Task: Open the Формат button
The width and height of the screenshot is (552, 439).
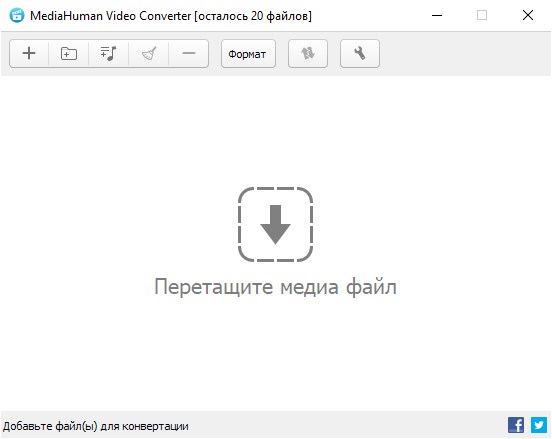Action: click(248, 54)
